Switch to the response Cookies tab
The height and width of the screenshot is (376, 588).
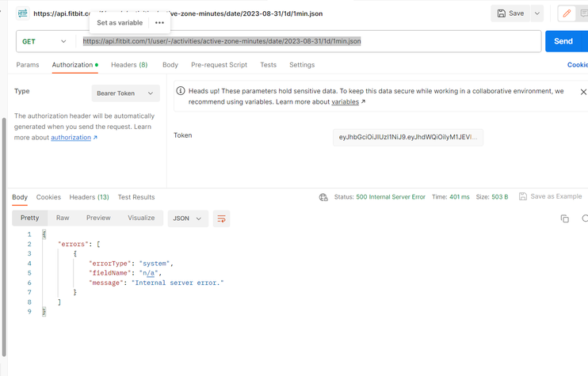48,197
